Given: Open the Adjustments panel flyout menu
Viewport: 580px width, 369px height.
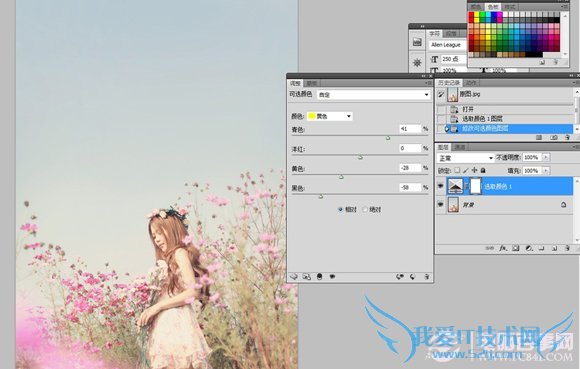Looking at the screenshot, I should click(x=428, y=83).
